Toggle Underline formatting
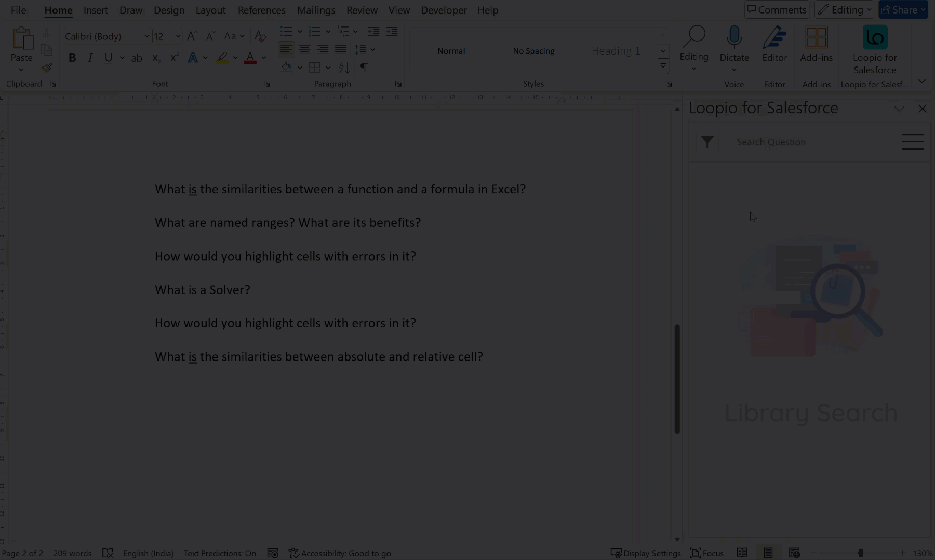The height and width of the screenshot is (560, 935). click(109, 58)
